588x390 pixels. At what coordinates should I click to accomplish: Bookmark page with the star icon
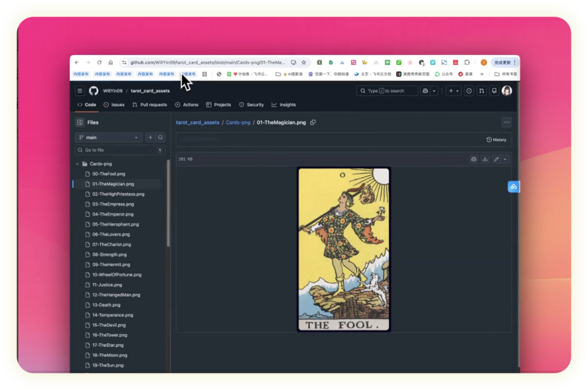tap(304, 63)
